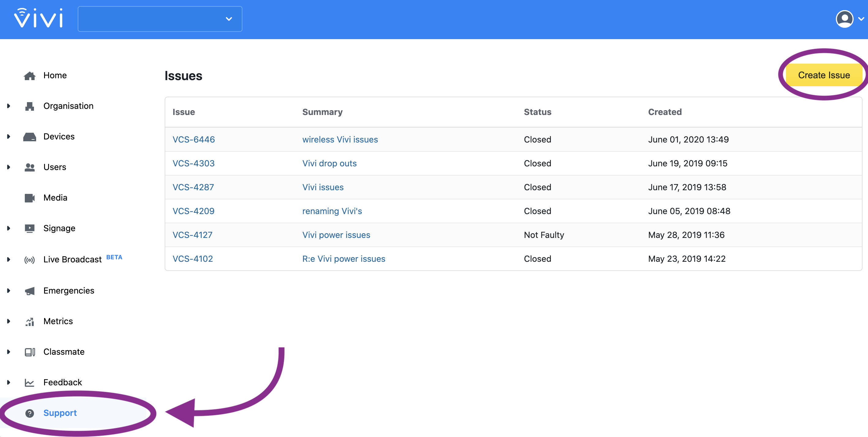Click the Home house icon
This screenshot has height=437, width=868.
[30, 76]
